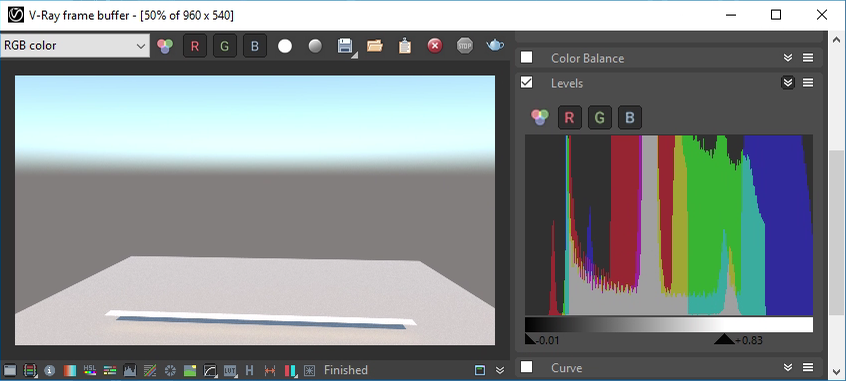The height and width of the screenshot is (381, 846).
Task: Click the Curve section label
Action: pyautogui.click(x=567, y=368)
